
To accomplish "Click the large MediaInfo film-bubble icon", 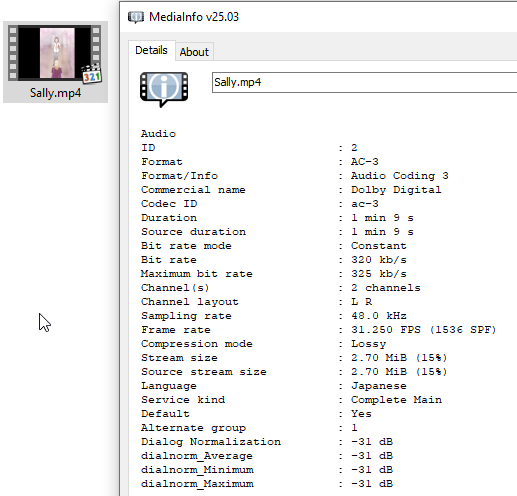I will click(x=164, y=89).
